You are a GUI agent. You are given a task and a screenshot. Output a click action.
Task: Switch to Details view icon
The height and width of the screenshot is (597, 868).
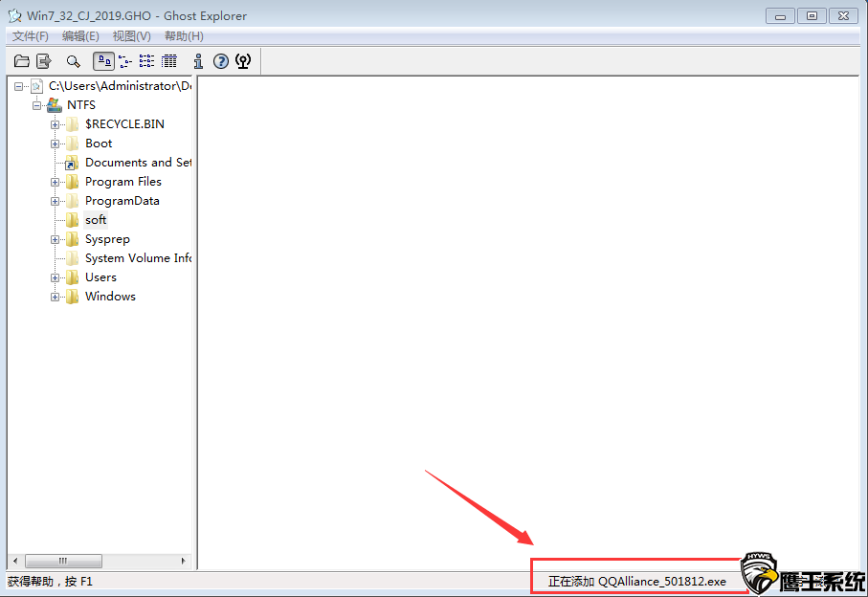click(168, 61)
